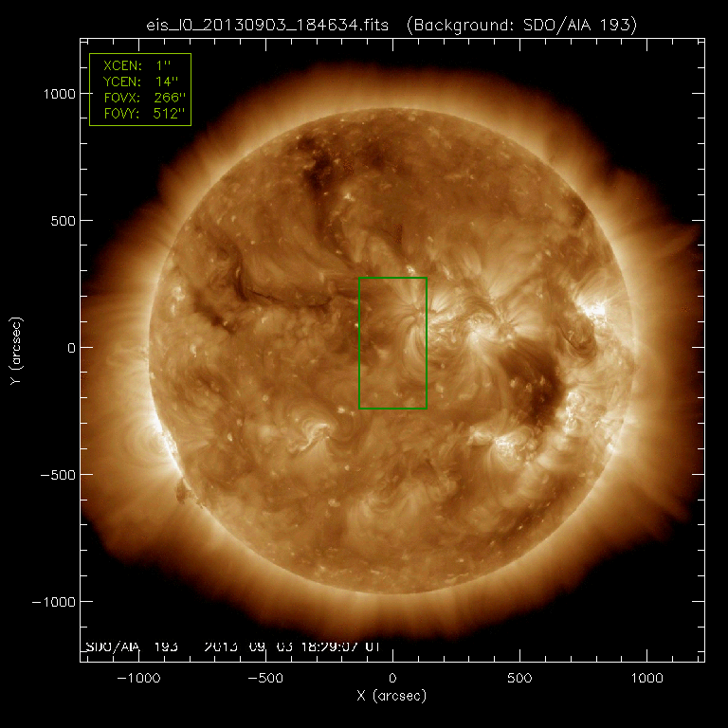Click the green EIS field-of-view rectangle
The height and width of the screenshot is (728, 728).
click(359, 341)
